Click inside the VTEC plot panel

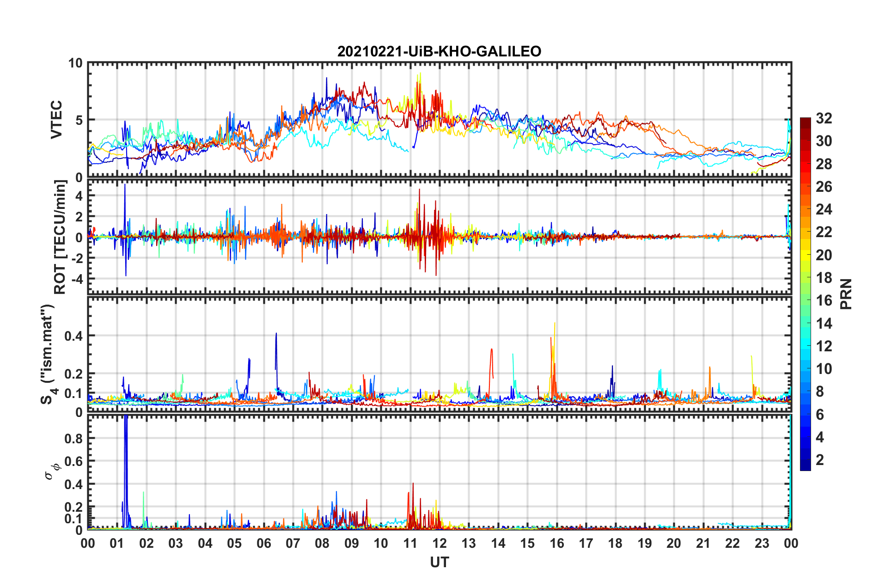pos(439,120)
